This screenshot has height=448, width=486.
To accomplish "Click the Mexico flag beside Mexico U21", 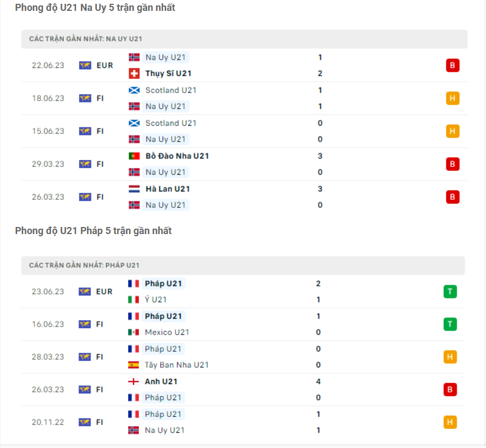I will pyautogui.click(x=133, y=332).
